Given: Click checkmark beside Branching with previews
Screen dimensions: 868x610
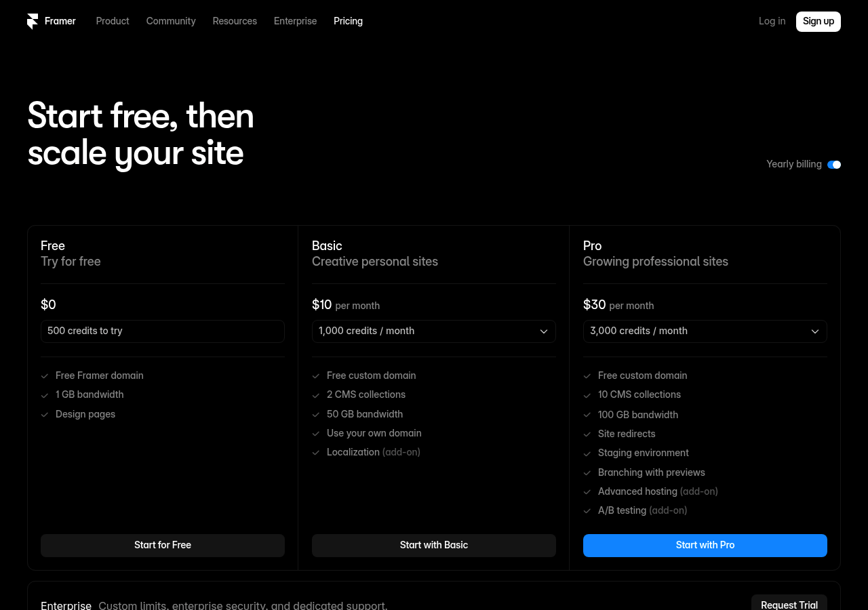Looking at the screenshot, I should coord(587,473).
